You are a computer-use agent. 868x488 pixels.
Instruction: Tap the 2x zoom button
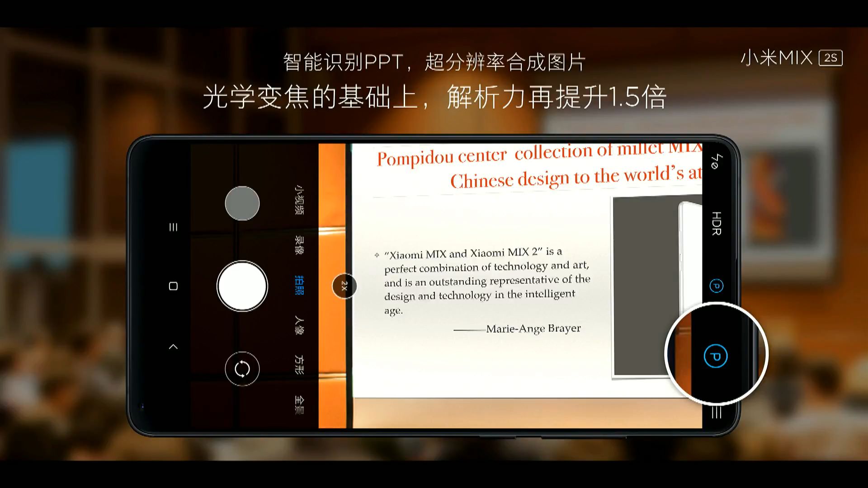tap(344, 286)
